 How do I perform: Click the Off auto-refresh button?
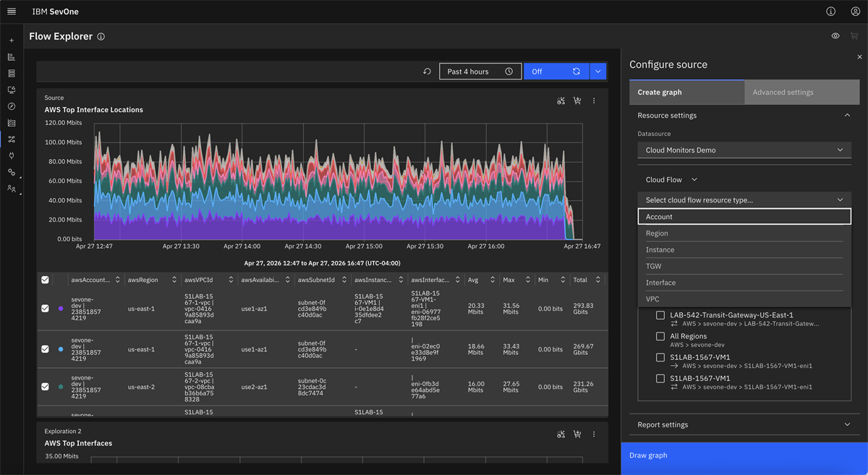pyautogui.click(x=556, y=72)
